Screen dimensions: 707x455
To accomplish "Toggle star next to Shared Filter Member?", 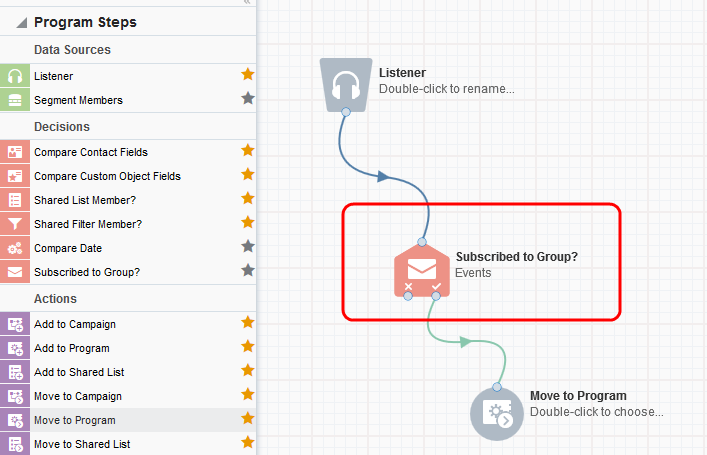I will point(248,222).
